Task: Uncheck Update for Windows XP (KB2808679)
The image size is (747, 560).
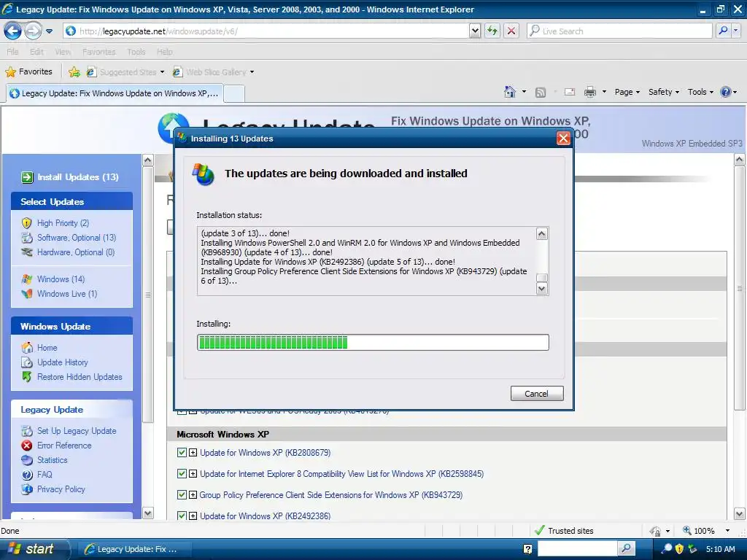Action: click(x=182, y=452)
